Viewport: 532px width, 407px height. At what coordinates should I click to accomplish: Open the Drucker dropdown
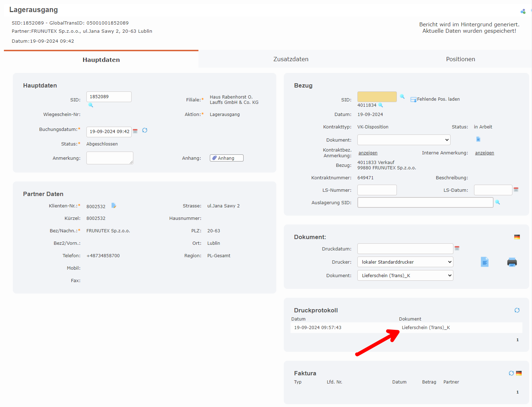click(405, 262)
